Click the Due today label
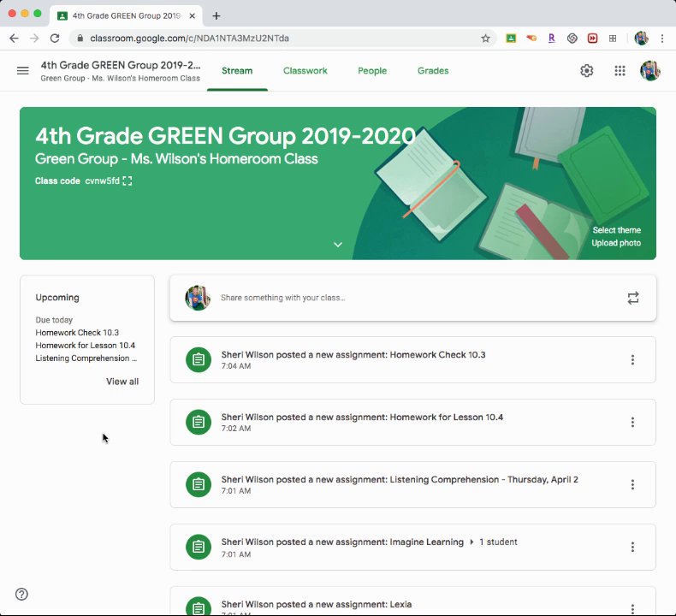 point(54,320)
